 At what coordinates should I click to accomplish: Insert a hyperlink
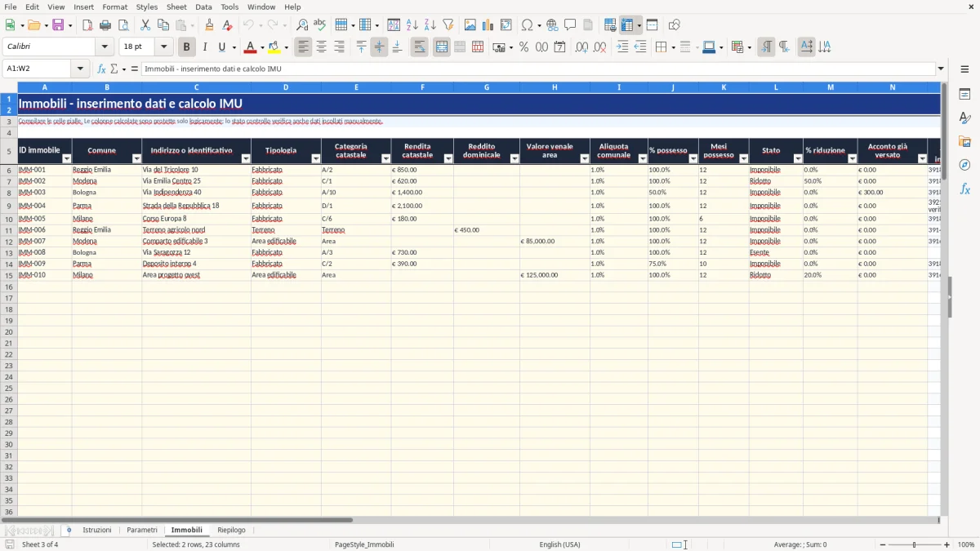tap(553, 25)
